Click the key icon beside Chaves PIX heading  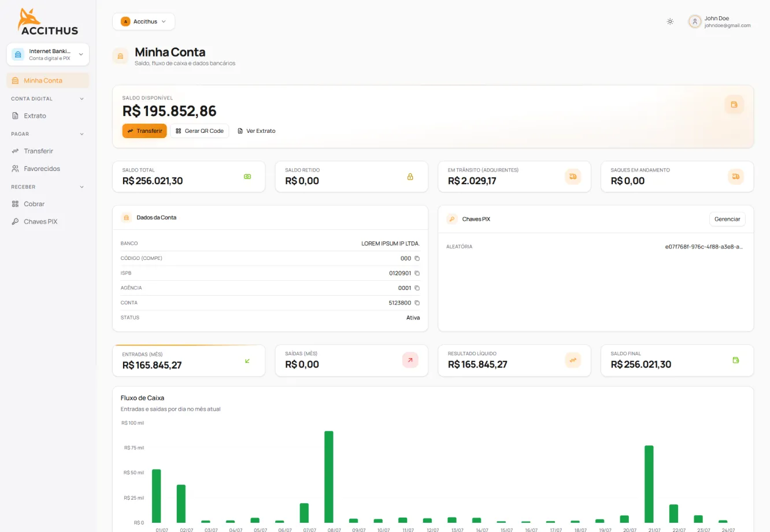(452, 219)
